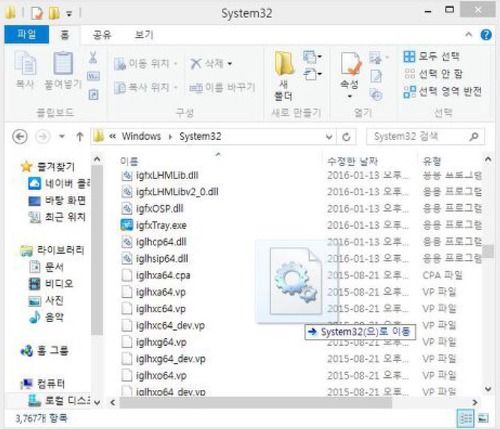Switch to the 홈 ribbon tab
The height and width of the screenshot is (429, 500).
point(65,35)
